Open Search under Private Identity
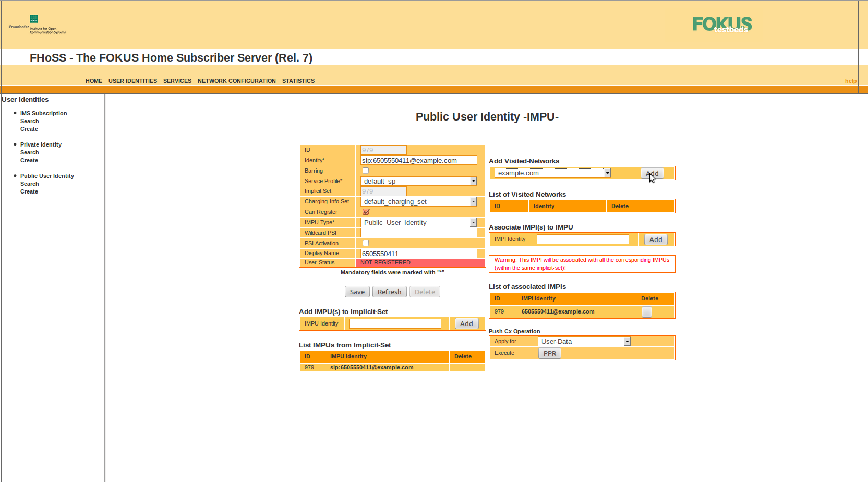868x482 pixels. coord(29,152)
